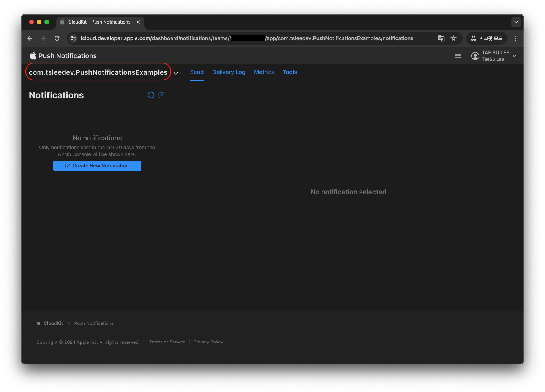545x392 pixels.
Task: Click Create New Notification button
Action: [x=97, y=166]
